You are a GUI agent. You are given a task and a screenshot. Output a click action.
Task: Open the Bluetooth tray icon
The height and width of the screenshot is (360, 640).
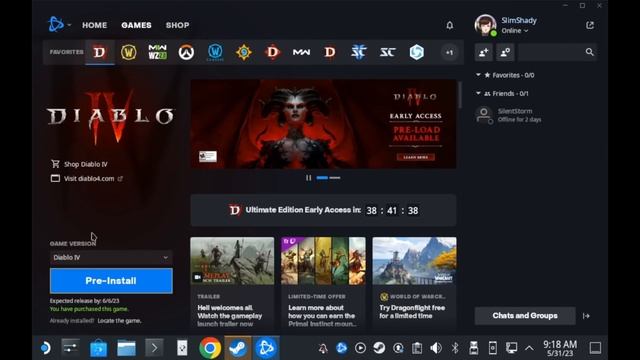455,348
